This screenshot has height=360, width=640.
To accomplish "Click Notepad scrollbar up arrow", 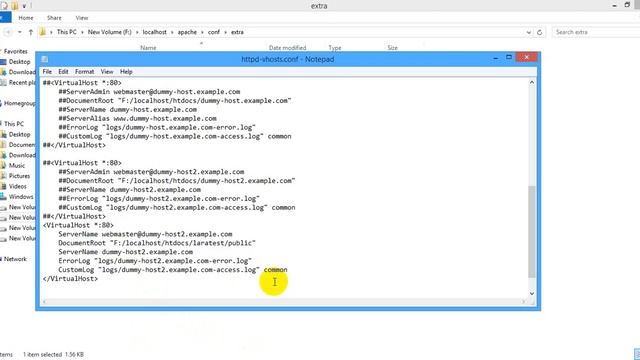I will [532, 82].
